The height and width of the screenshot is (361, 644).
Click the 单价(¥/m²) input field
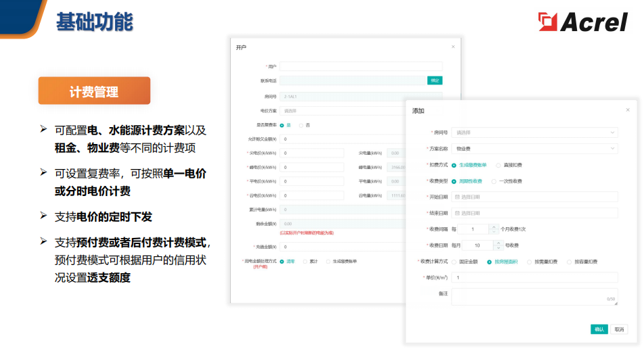534,278
